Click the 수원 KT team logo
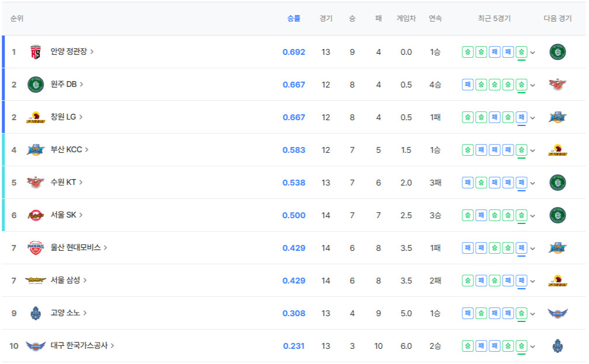The height and width of the screenshot is (364, 589). pos(36,183)
